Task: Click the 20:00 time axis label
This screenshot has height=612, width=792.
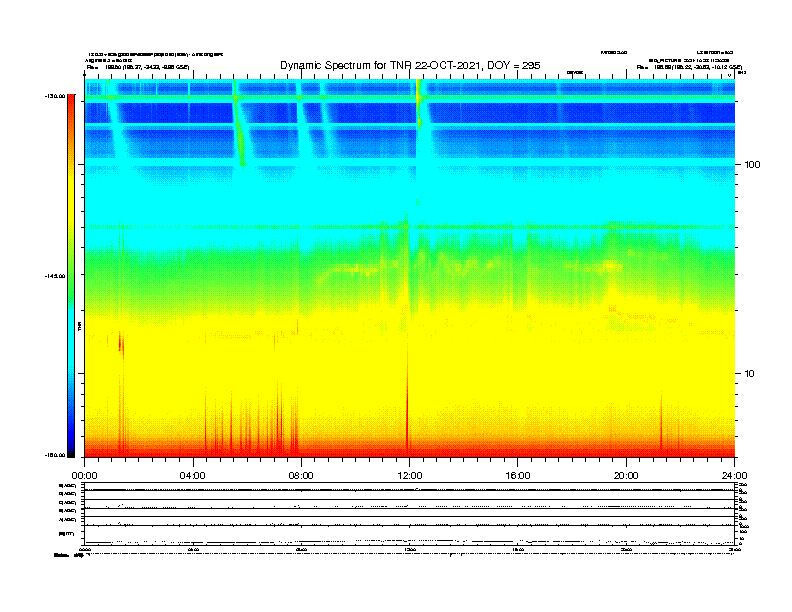Action: (x=626, y=476)
